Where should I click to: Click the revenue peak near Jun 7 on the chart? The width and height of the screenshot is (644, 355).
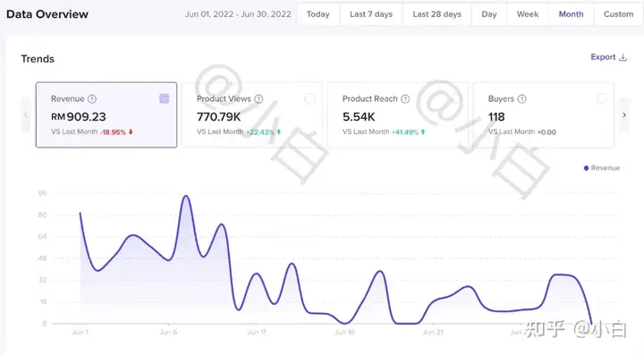click(186, 196)
